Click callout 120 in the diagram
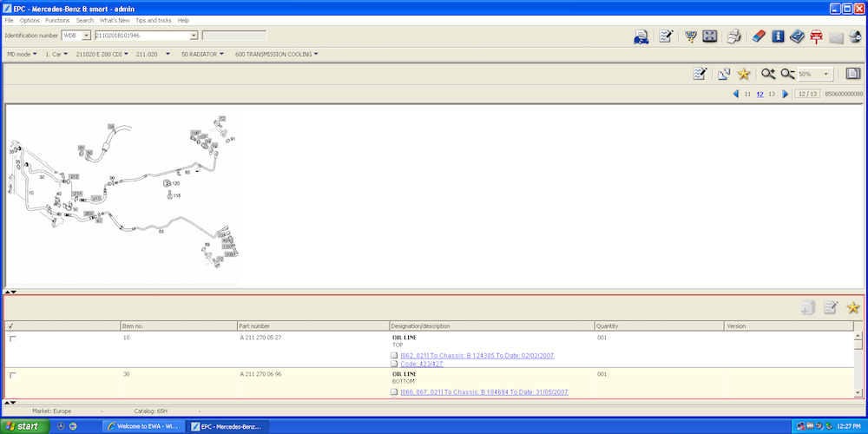Viewport: 868px width, 434px height. [175, 182]
